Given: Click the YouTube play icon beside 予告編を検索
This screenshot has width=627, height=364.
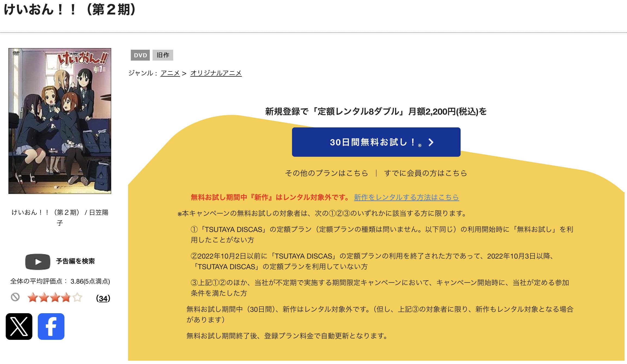Looking at the screenshot, I should [x=38, y=261].
